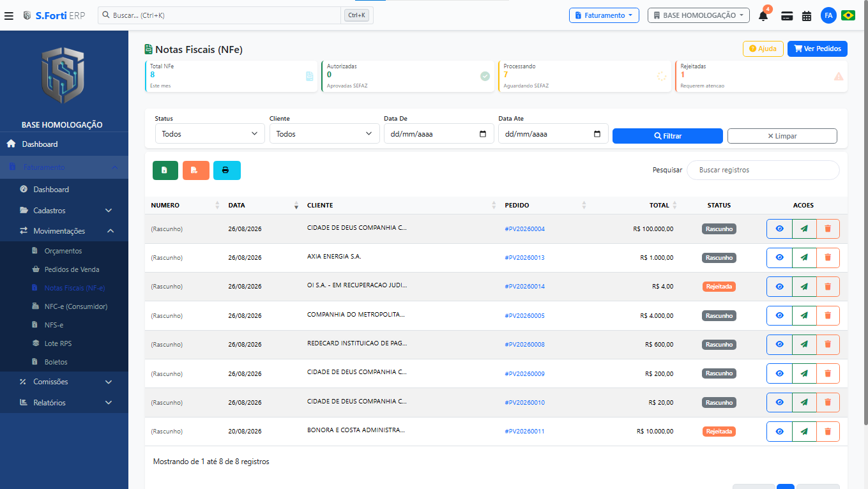This screenshot has height=489, width=868.
Task: Open order link #PV20260004
Action: (x=524, y=229)
